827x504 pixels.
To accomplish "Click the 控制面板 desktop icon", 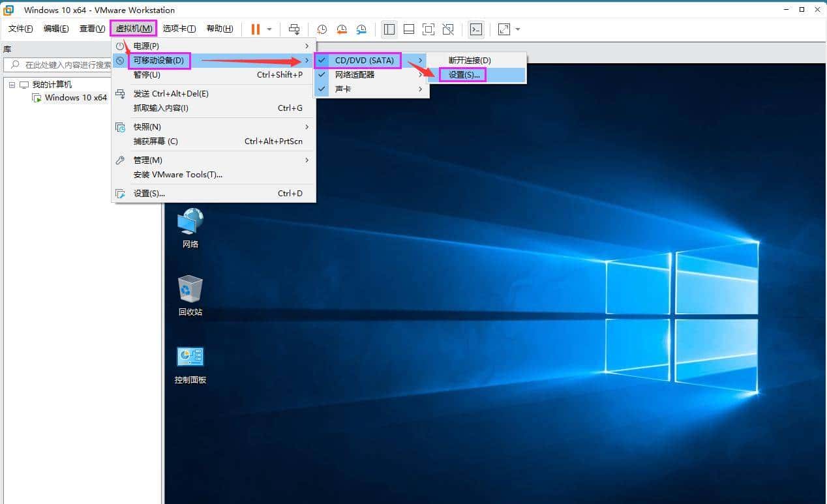I will (x=190, y=364).
